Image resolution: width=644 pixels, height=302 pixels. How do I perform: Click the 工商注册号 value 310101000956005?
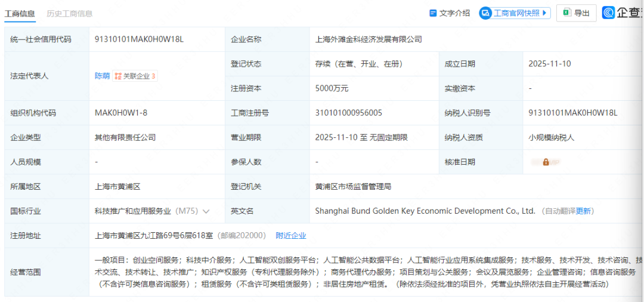click(x=348, y=113)
